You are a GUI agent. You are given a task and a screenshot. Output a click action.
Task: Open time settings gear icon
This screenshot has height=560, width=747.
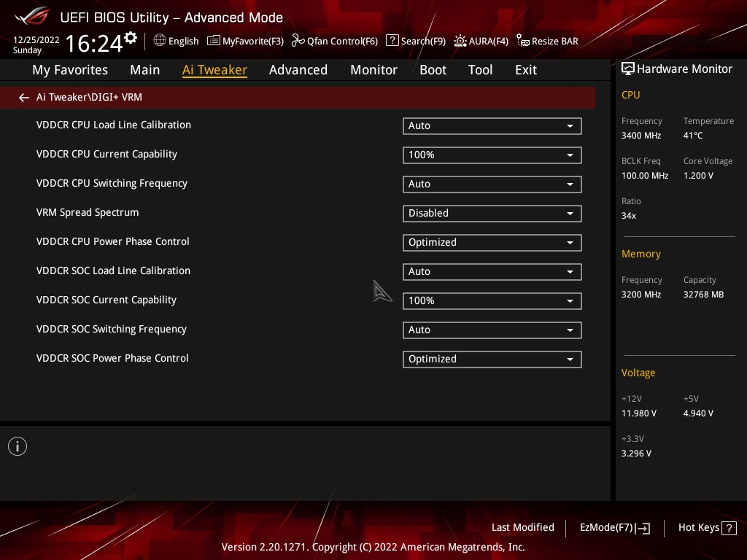tap(131, 37)
